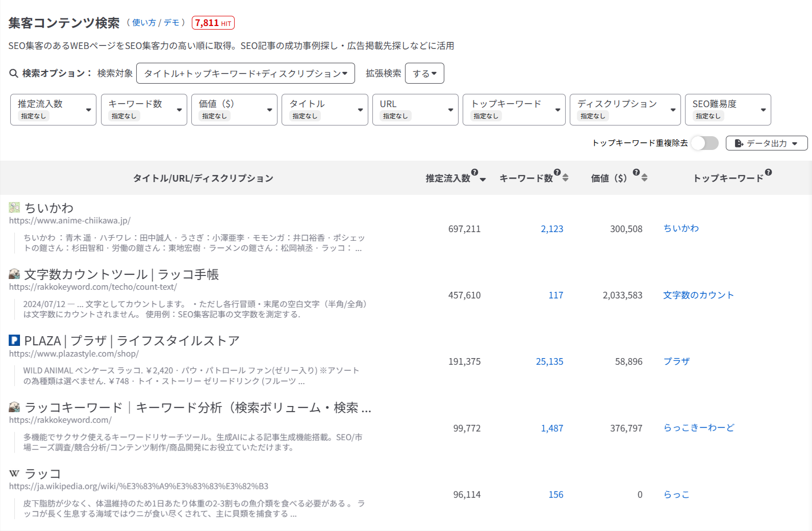Click the らっこきーわーど top keyword
Viewport: 812px width, 531px height.
(699, 428)
